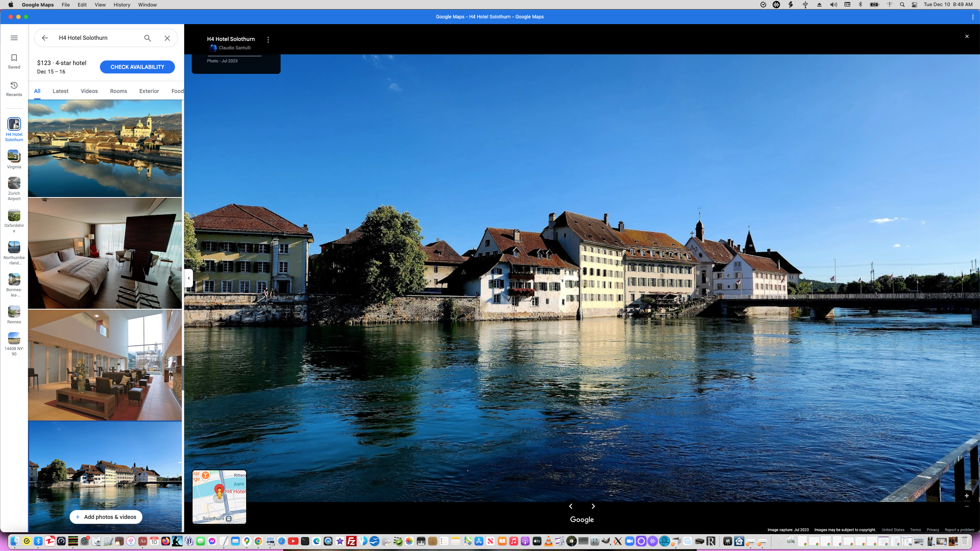Click the Check Availability button
Viewport: 980px width, 551px height.
coord(137,67)
